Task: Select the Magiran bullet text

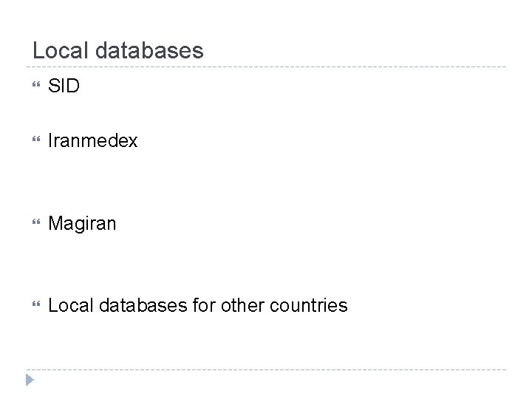Action: [x=82, y=223]
